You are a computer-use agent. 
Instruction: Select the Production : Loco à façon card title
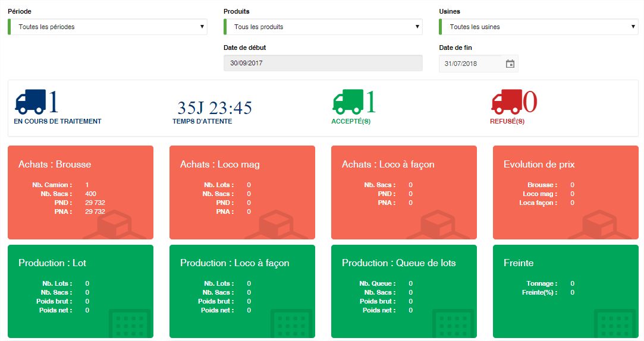point(234,263)
